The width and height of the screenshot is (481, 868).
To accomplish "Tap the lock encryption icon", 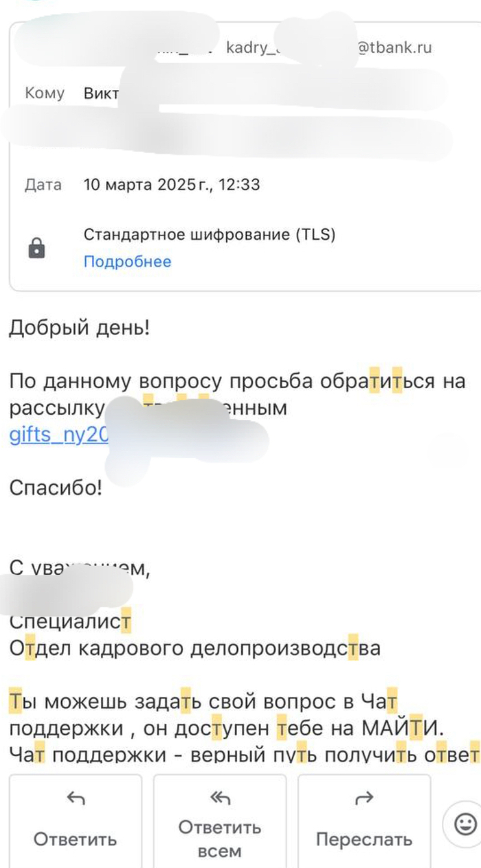I will coord(37,249).
